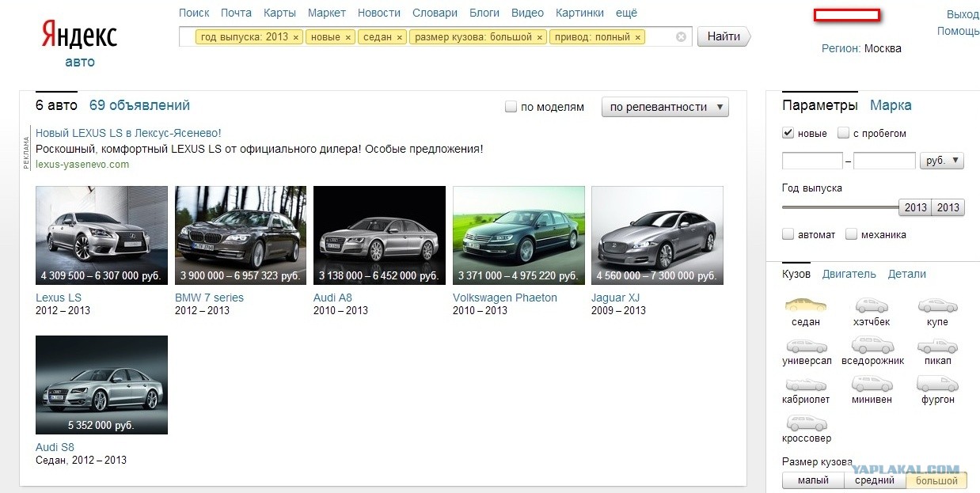Open the Lexus LS ad headline link
Viewport: 980px width, 493px height.
pos(128,133)
